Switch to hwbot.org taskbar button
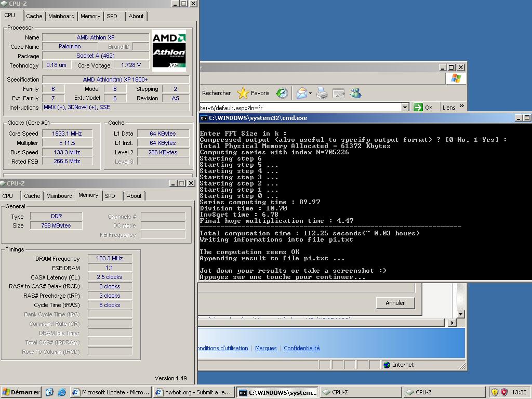 [193, 392]
